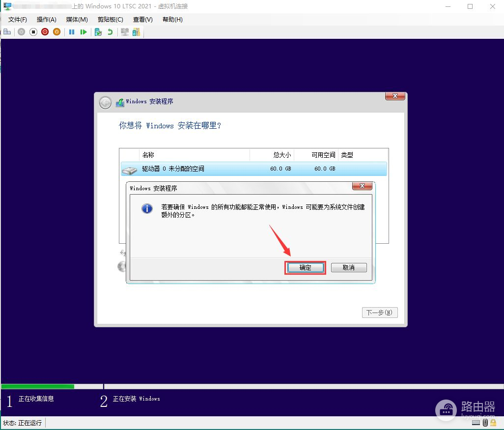Confirm the dialog with 确定 button
Viewport: 504px width, 430px height.
tap(306, 268)
